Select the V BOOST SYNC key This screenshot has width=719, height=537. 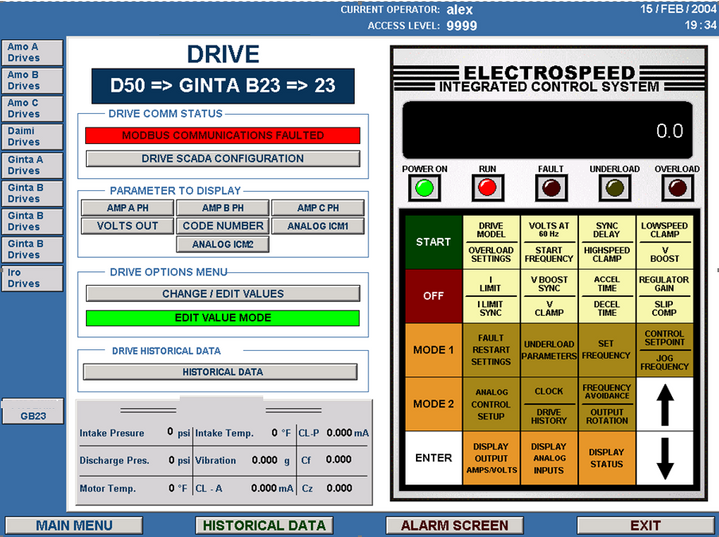click(x=549, y=284)
